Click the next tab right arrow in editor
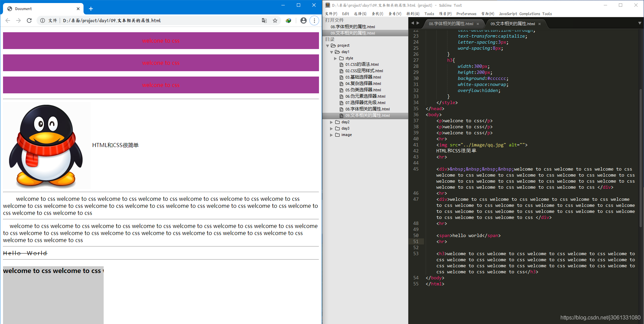Viewport: 644px width, 324px height. point(418,23)
